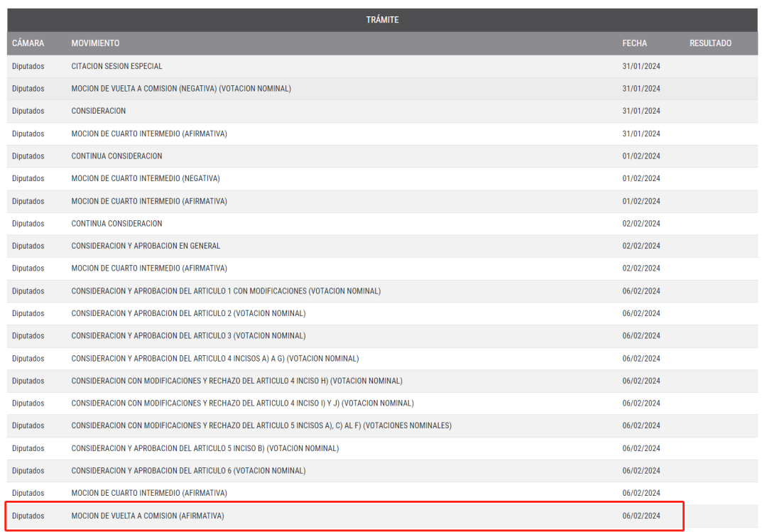
Task: Click APROBACION DEL ARTICULO 5 INCISO B) entry
Action: [205, 448]
